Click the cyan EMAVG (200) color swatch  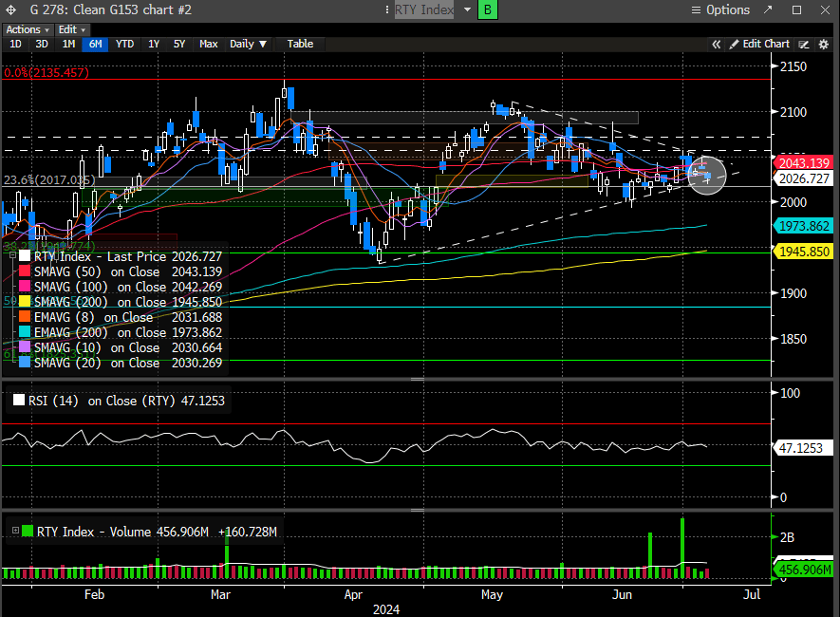tap(25, 332)
